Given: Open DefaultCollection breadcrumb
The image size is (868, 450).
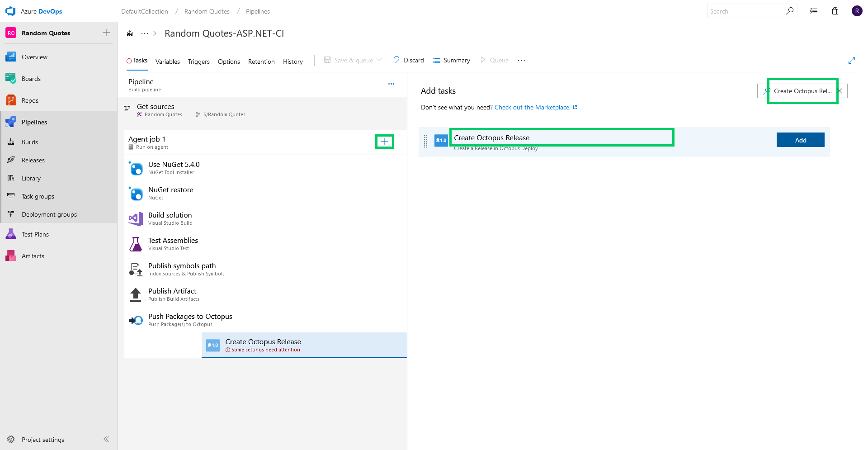Looking at the screenshot, I should point(144,11).
